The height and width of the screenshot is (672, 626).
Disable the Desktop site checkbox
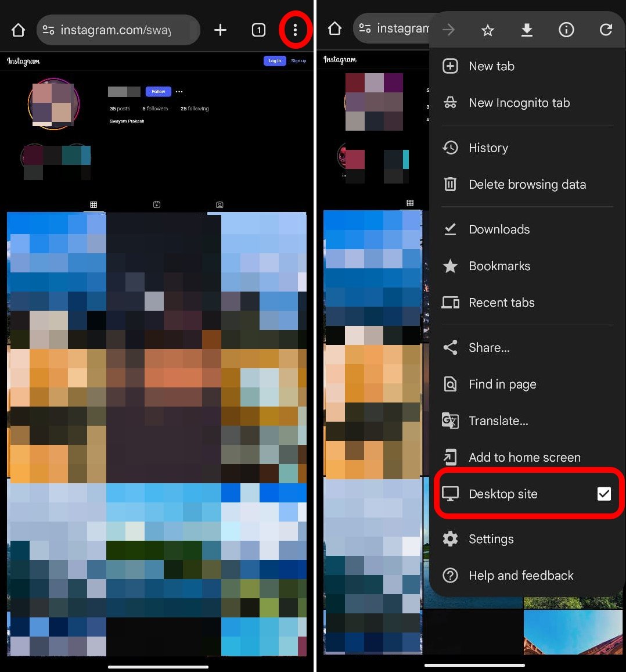pyautogui.click(x=604, y=494)
